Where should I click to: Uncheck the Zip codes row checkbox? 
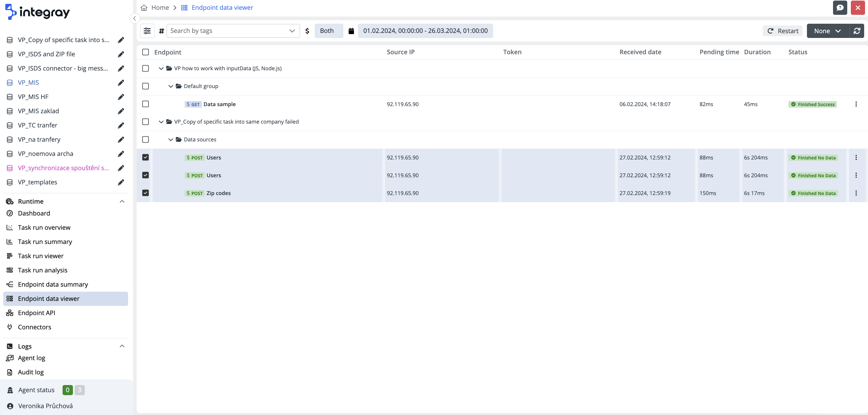(x=146, y=193)
